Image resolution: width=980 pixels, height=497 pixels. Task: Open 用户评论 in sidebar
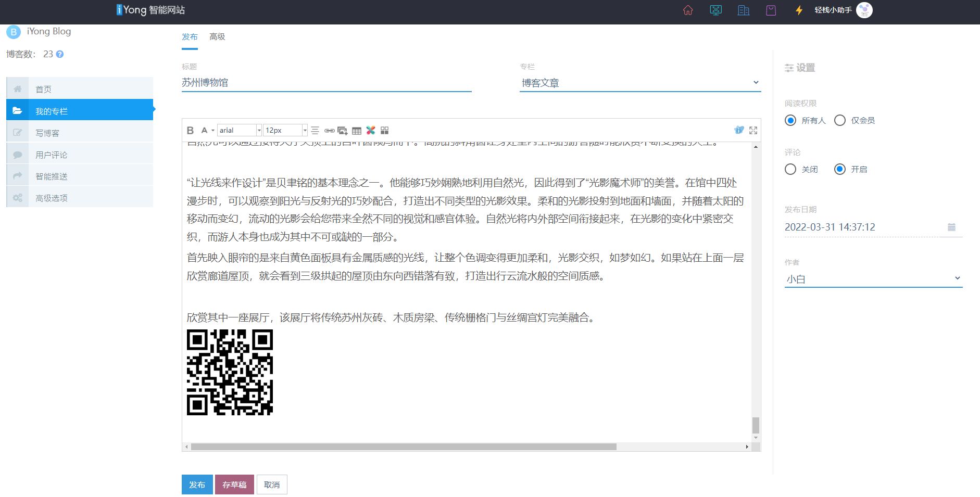[80, 154]
